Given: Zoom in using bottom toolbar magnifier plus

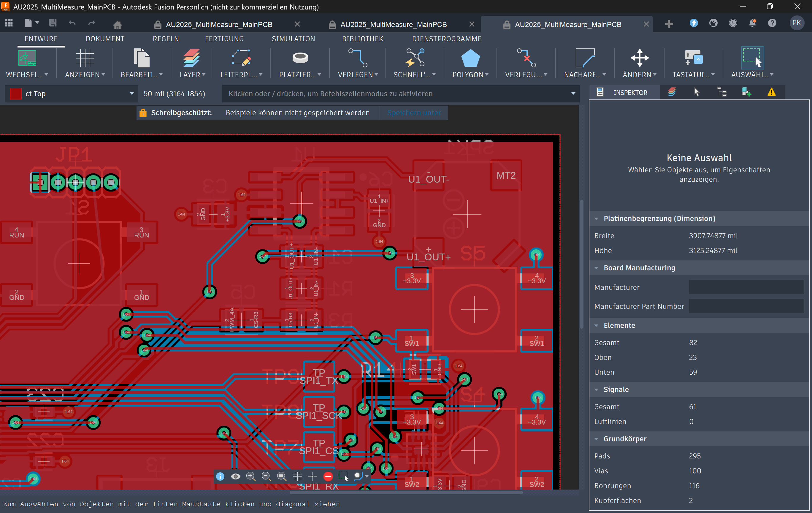Looking at the screenshot, I should coord(250,476).
